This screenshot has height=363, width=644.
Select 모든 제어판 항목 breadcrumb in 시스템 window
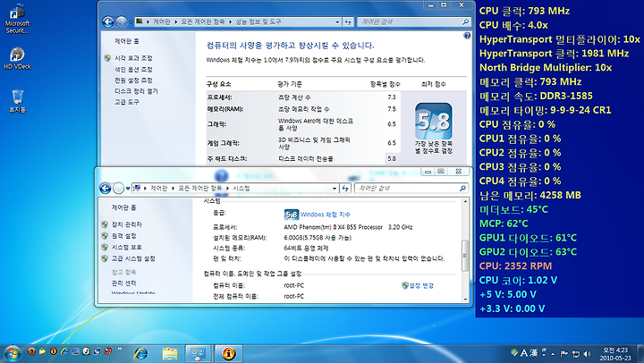tap(200, 188)
